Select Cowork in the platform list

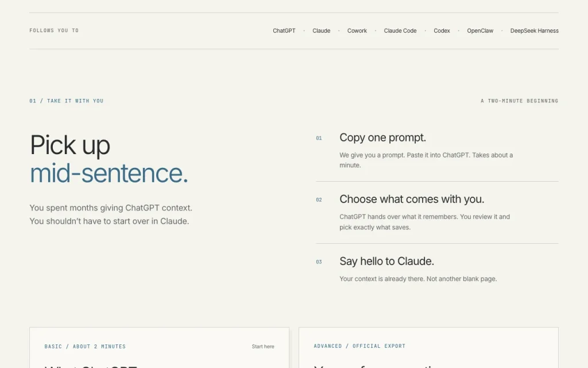[x=357, y=31]
